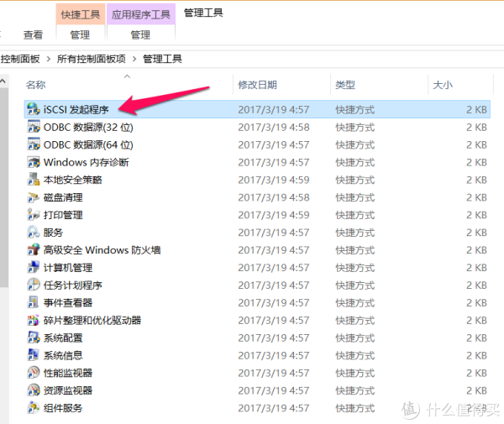Sort by 修改日期 column header
The height and width of the screenshot is (424, 504).
257,85
